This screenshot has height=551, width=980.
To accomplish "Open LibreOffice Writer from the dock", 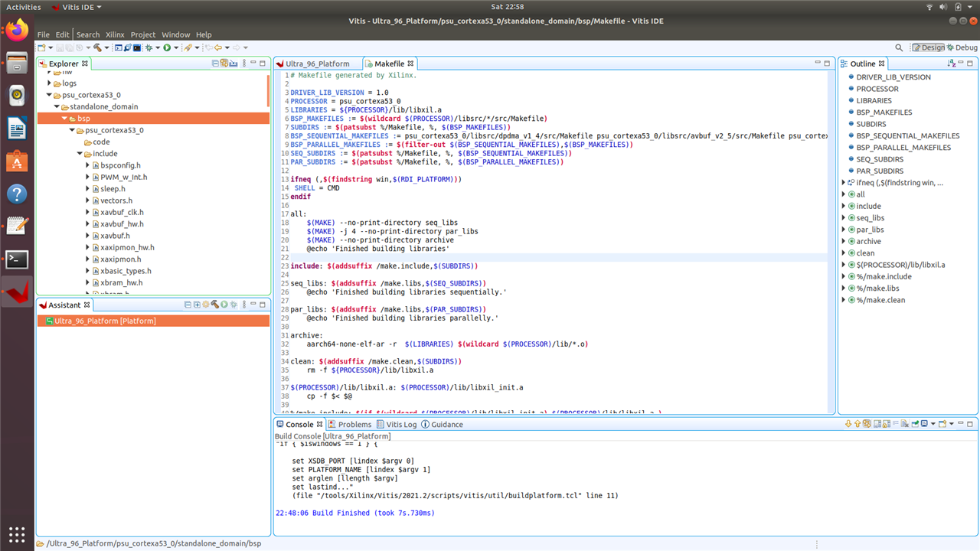I will tap(17, 129).
